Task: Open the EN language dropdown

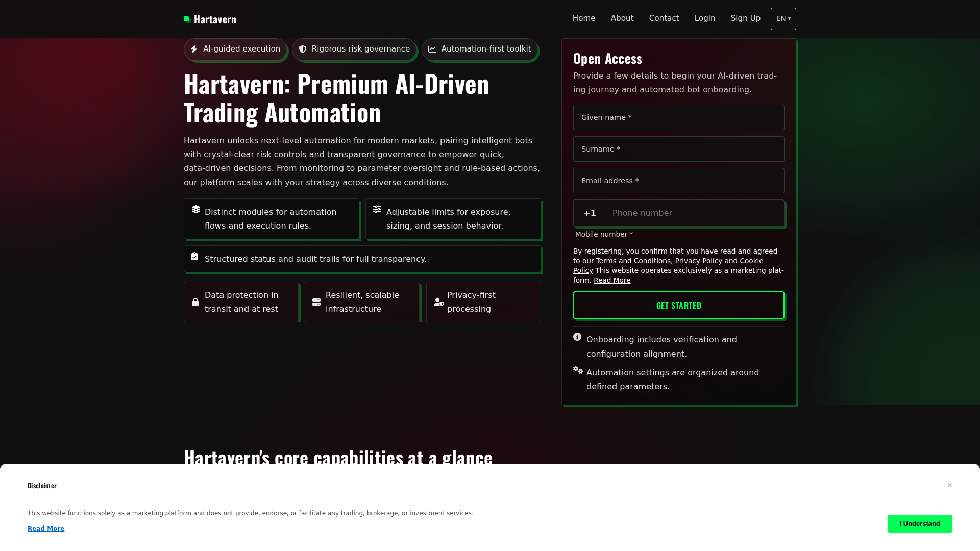Action: tap(783, 19)
